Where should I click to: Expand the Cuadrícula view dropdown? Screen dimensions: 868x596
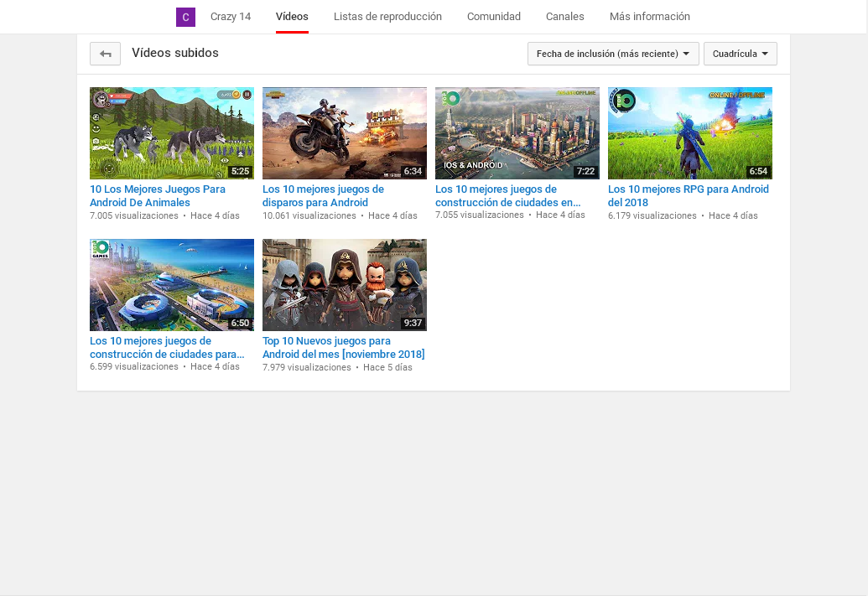(741, 54)
